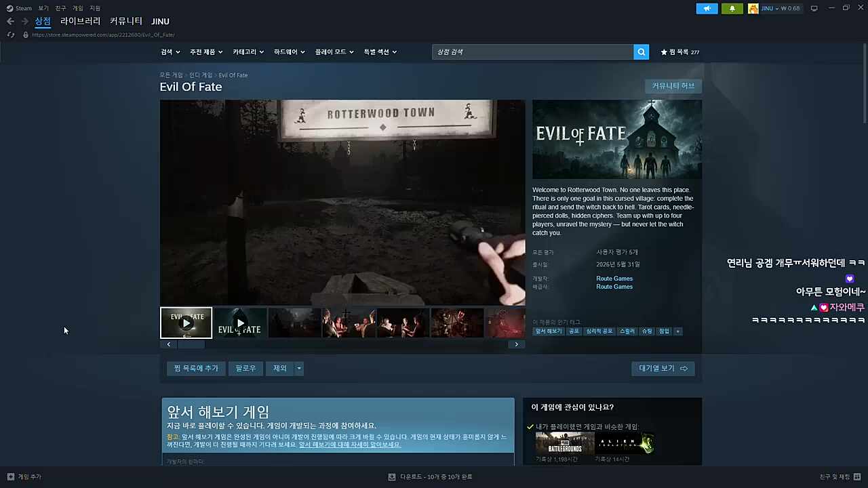Image resolution: width=868 pixels, height=488 pixels.
Task: Click the plus button after the tags
Action: 677,331
